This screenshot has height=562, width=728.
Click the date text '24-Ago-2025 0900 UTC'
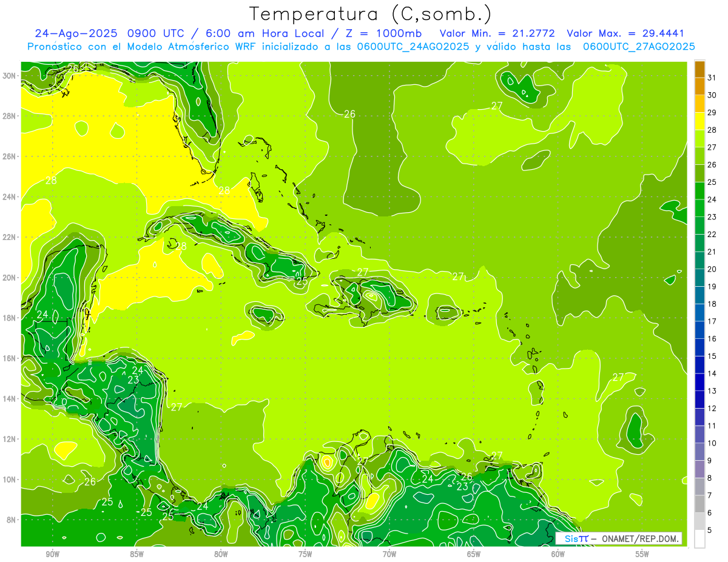click(109, 33)
